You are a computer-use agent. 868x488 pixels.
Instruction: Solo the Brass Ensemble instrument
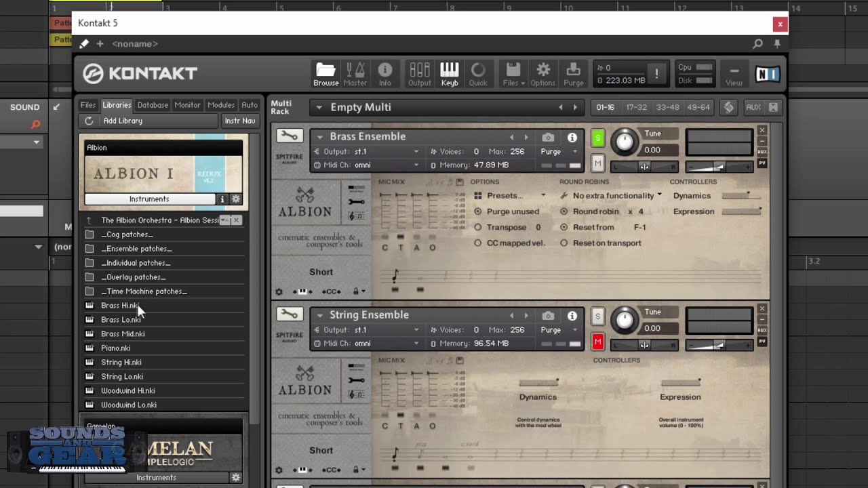[x=597, y=138]
